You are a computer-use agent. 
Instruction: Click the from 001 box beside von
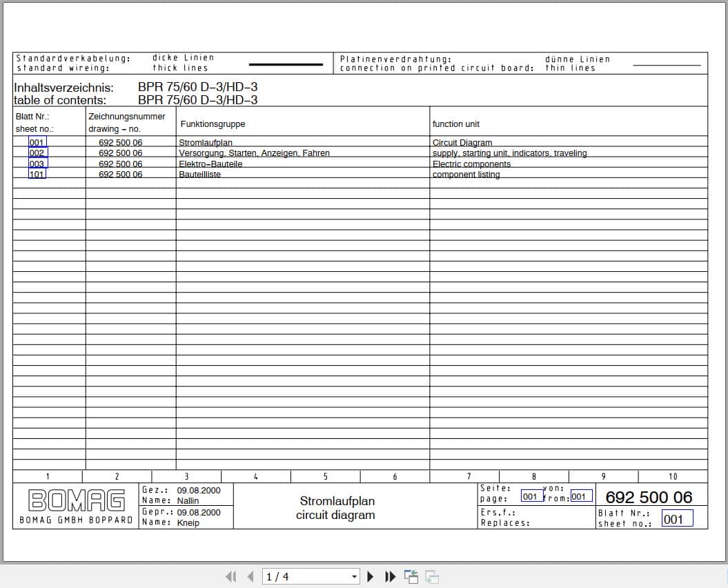tap(581, 496)
